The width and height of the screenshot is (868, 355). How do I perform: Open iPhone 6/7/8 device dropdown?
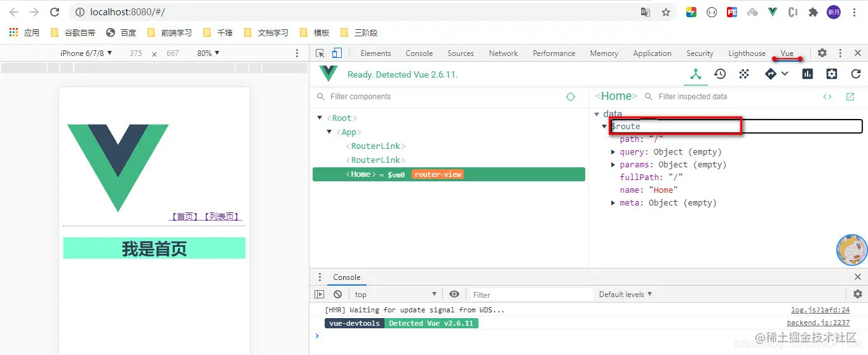[x=86, y=53]
